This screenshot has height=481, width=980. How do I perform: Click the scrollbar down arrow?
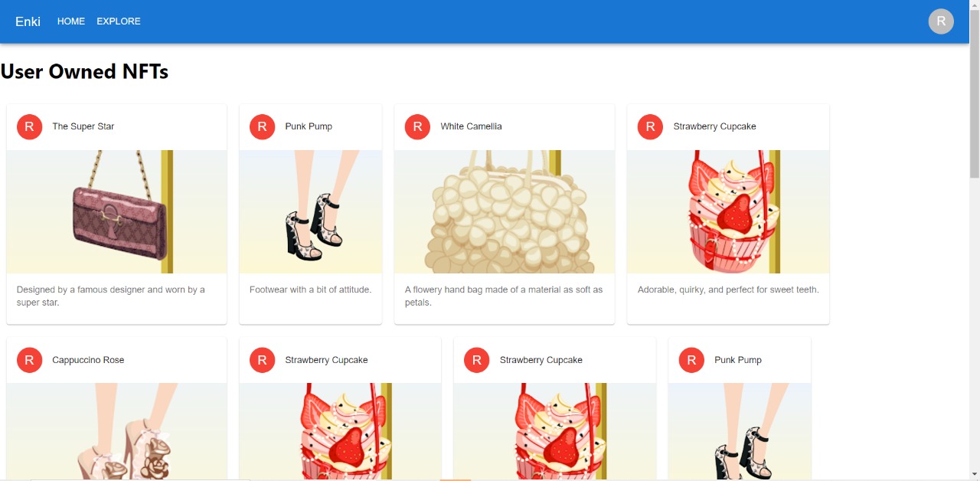coord(975,475)
